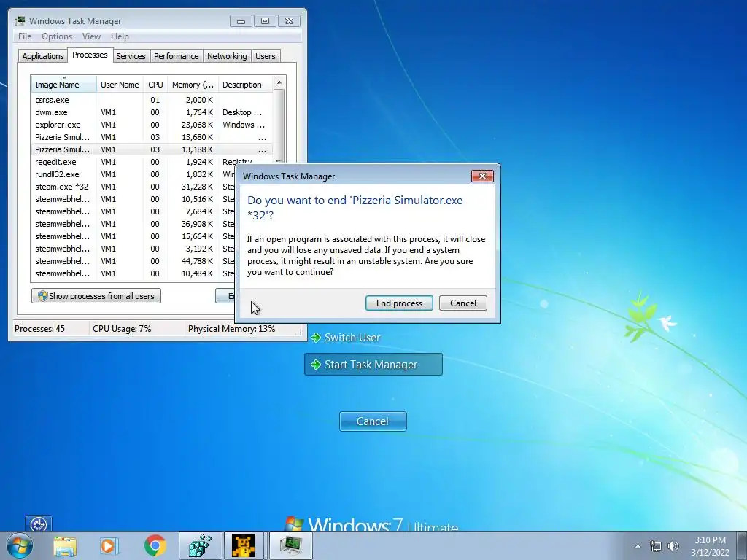
Task: Show hidden system tray icons
Action: (x=638, y=546)
